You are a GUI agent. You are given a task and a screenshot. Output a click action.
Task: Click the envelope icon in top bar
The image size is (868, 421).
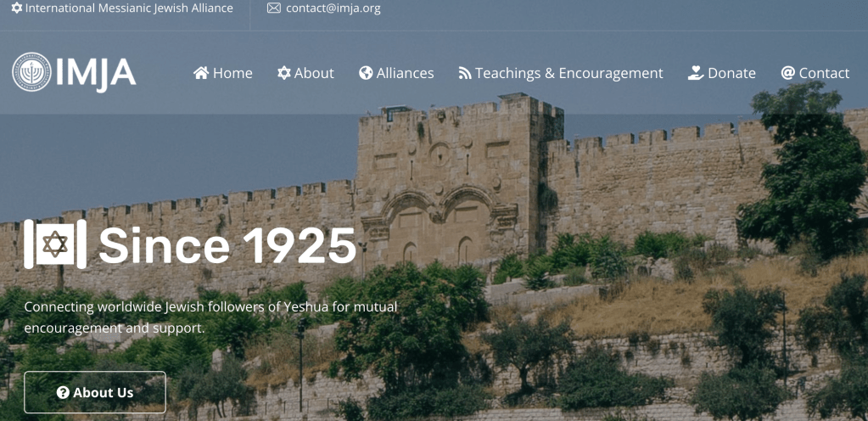pos(274,8)
